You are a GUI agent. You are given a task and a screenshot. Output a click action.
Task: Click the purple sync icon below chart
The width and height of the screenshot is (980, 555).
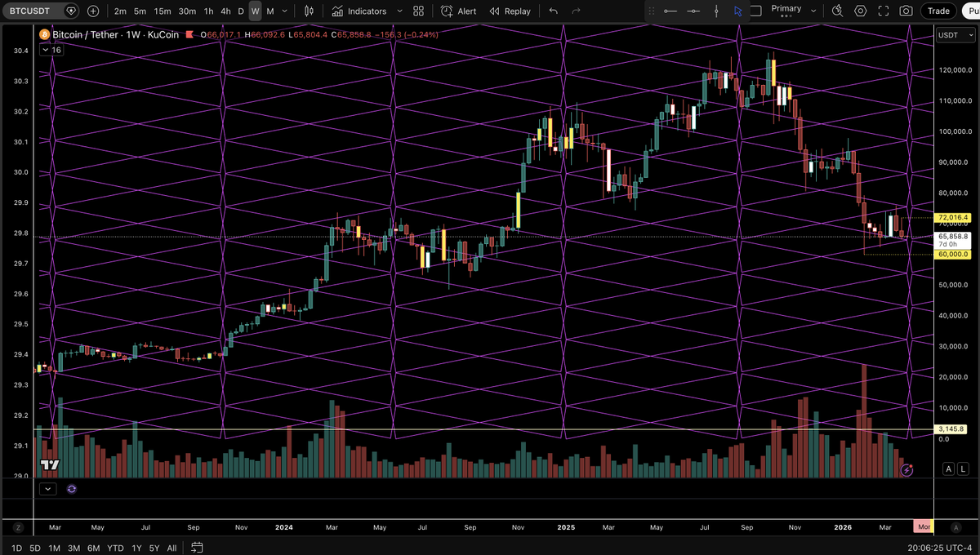coord(72,488)
